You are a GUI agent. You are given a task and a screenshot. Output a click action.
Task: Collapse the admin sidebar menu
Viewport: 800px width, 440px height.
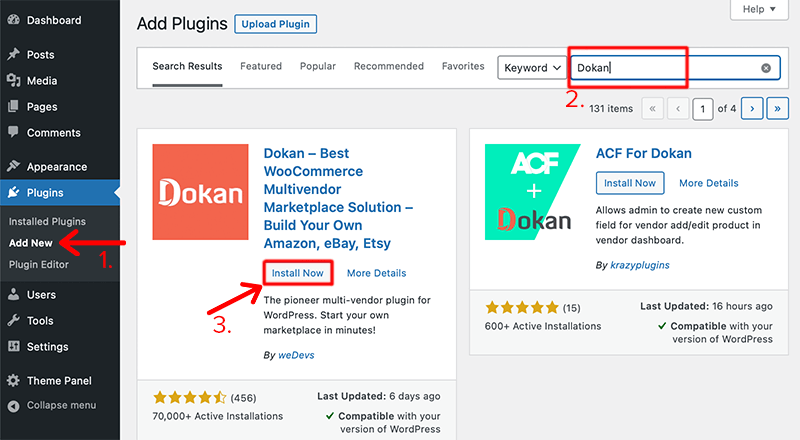[52, 405]
